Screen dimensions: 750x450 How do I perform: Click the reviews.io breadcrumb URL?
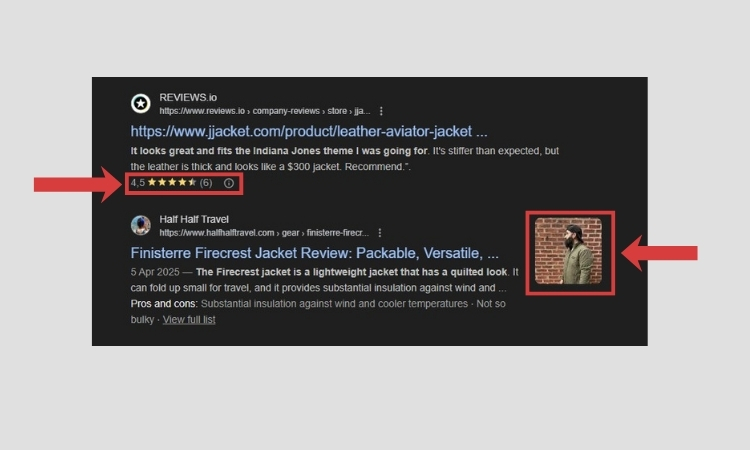click(265, 111)
